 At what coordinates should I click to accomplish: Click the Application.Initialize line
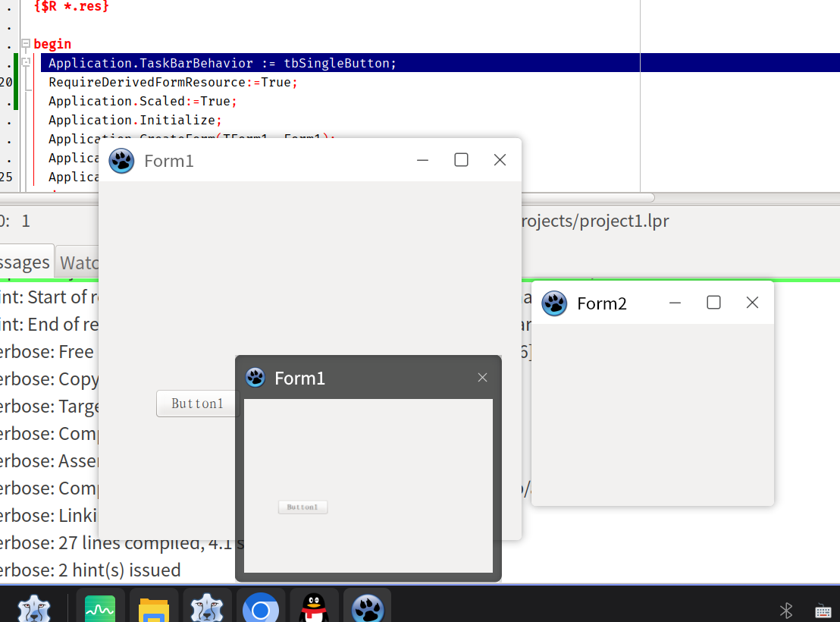(135, 120)
